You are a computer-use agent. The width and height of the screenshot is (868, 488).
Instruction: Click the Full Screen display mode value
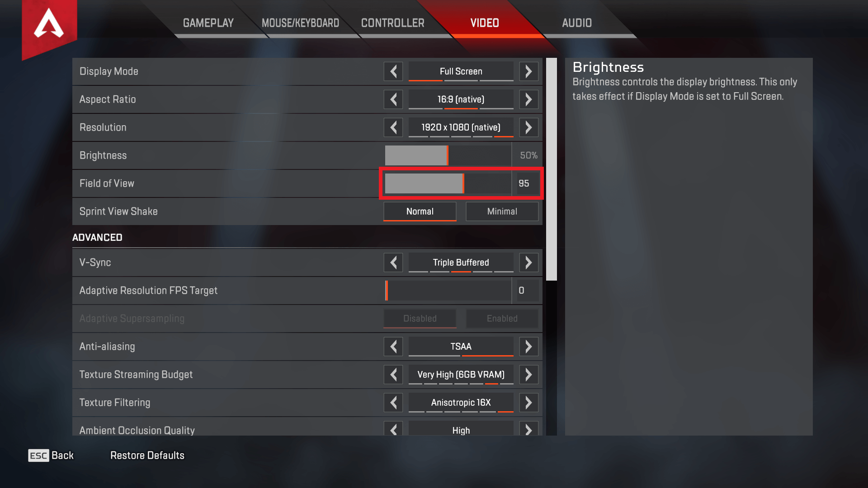coord(461,71)
